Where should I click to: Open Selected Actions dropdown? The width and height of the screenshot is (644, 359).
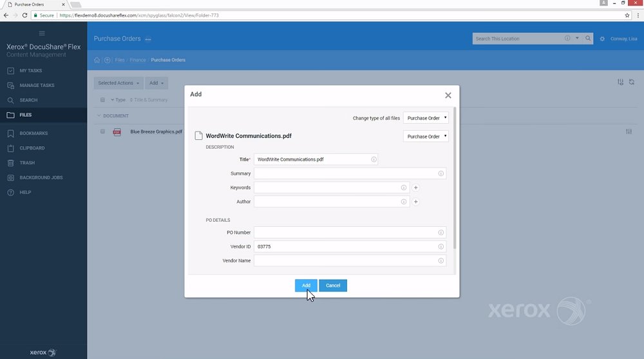(118, 83)
